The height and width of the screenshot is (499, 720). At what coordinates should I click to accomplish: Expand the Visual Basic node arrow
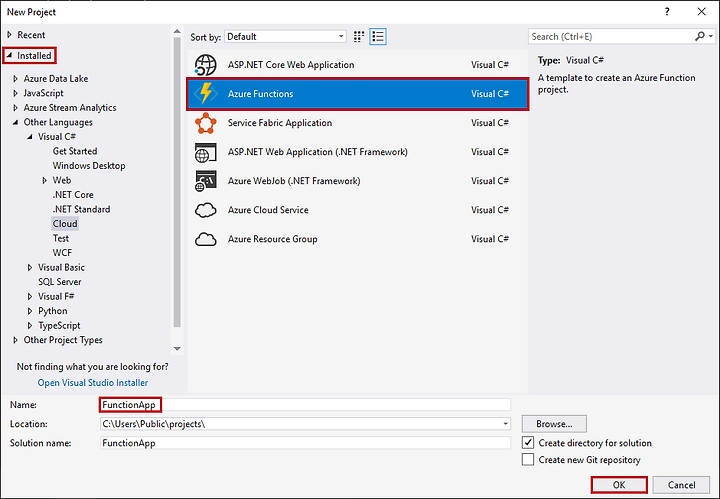30,268
